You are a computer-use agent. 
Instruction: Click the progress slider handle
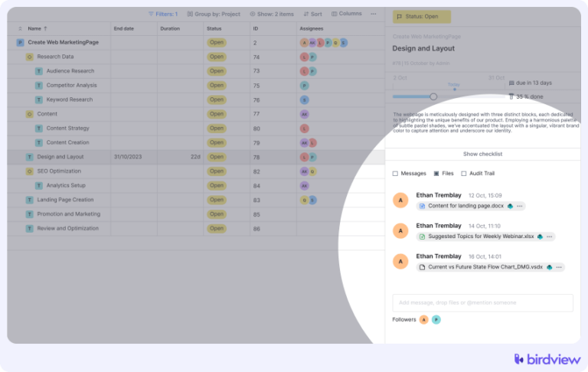click(x=433, y=96)
